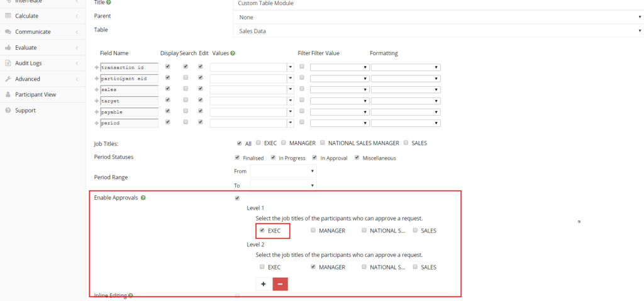Open the Evaluate menu

42,48
